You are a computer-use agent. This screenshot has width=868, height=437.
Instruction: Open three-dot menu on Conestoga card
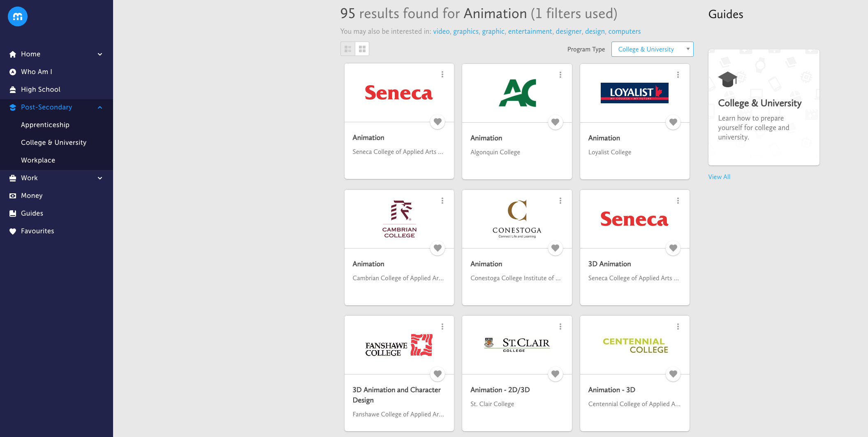coord(560,201)
